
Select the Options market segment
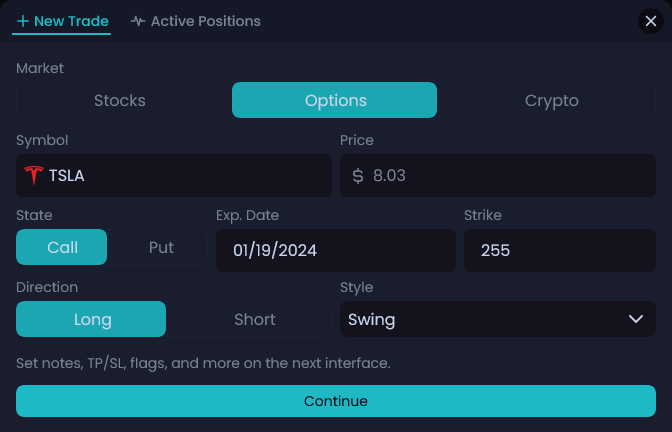(334, 100)
